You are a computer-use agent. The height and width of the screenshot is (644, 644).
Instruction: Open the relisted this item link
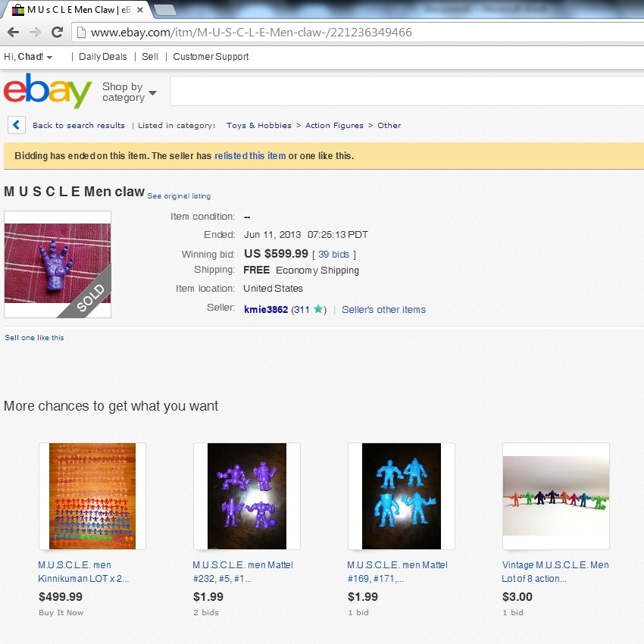pyautogui.click(x=250, y=156)
